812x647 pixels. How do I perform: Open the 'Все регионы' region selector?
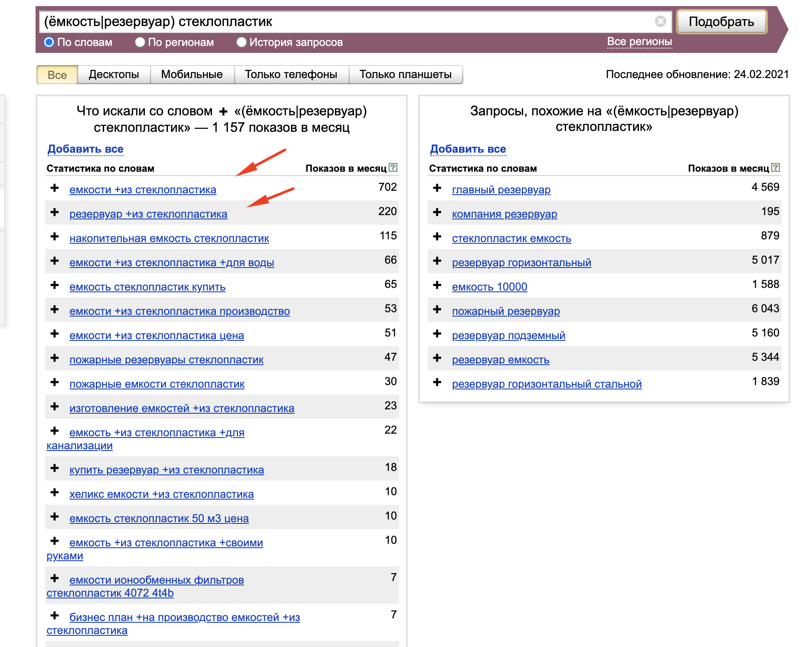(x=639, y=42)
